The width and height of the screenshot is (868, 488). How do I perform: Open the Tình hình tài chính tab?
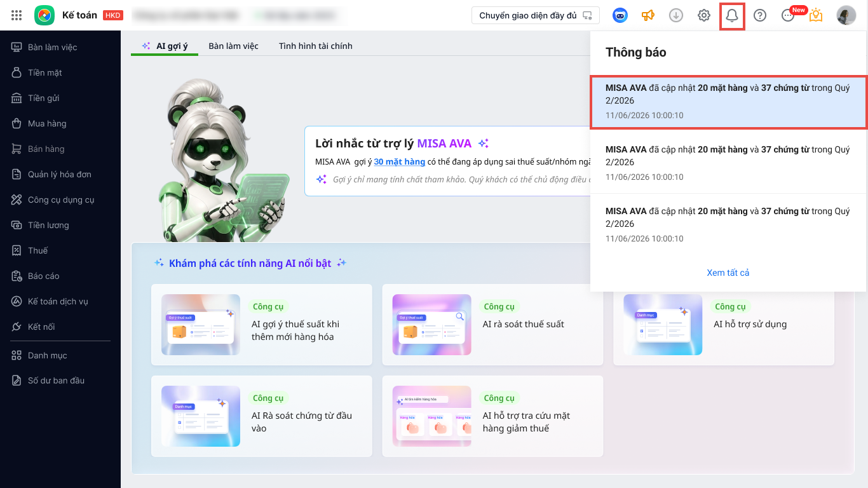(x=315, y=46)
